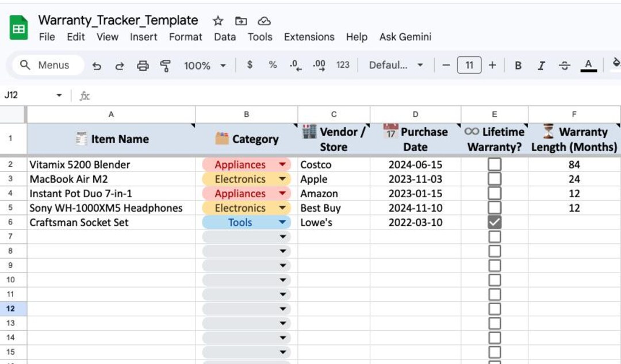The image size is (621, 364).
Task: Select the paint format roller
Action: 166,66
